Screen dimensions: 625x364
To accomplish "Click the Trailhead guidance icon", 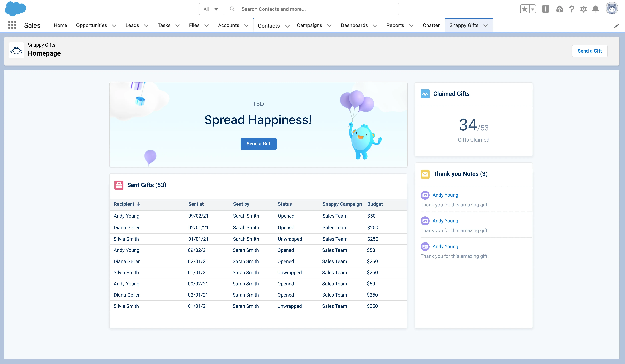I will [559, 9].
